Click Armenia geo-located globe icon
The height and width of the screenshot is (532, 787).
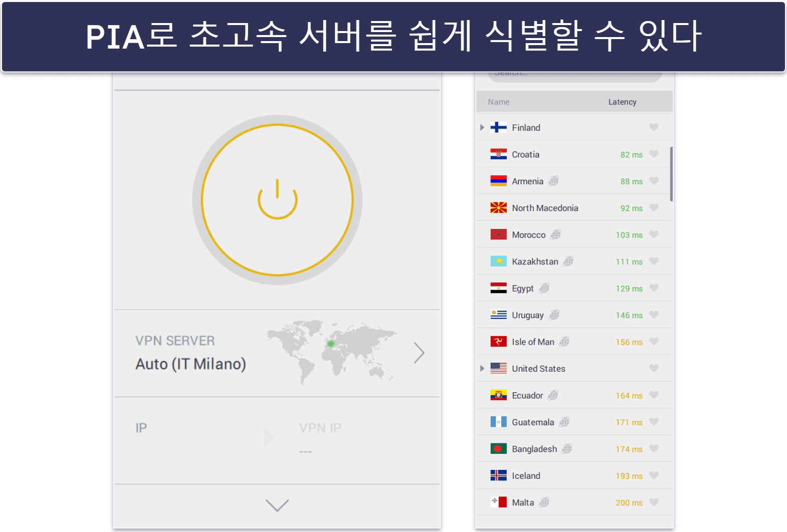pos(553,181)
